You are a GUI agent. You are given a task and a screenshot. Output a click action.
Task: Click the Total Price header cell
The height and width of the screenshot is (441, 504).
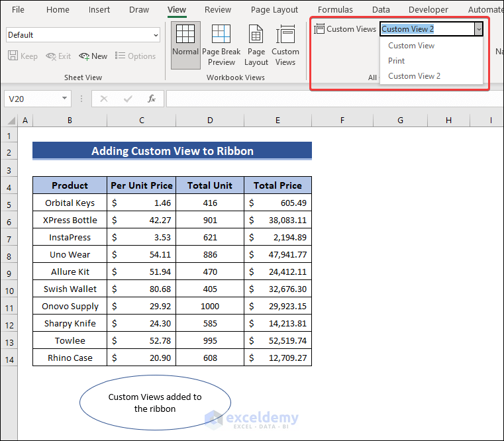pos(277,185)
